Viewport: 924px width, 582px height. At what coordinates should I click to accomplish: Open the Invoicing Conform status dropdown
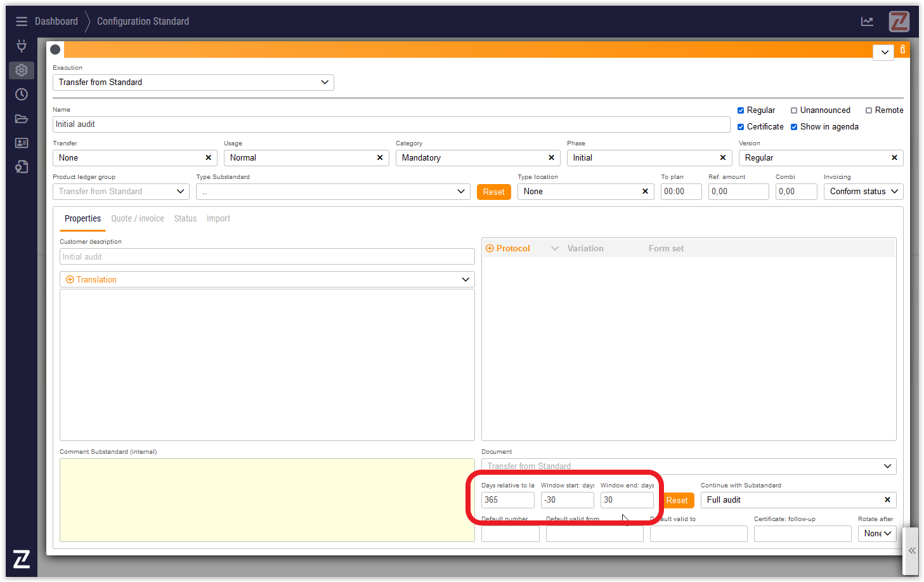click(863, 192)
